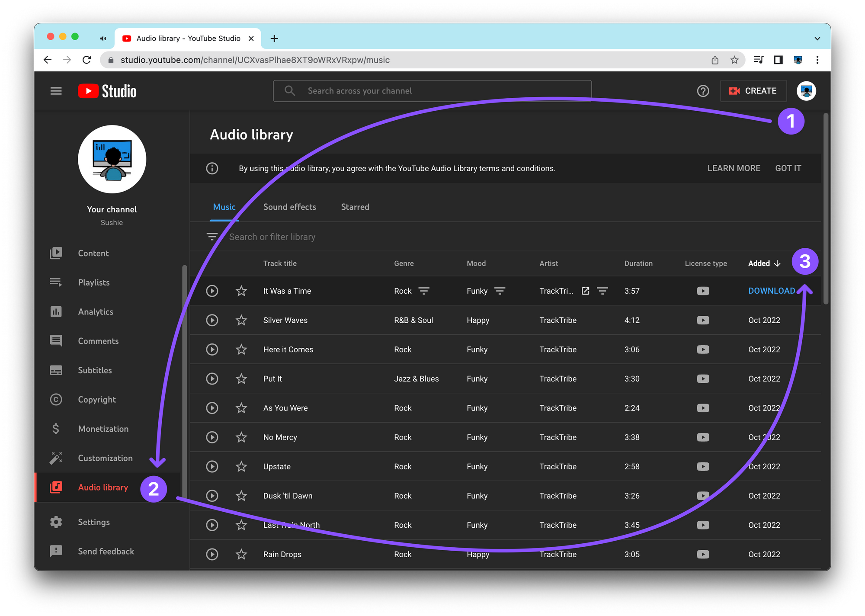Open the hamburger menu next to Studio logo

tap(56, 91)
